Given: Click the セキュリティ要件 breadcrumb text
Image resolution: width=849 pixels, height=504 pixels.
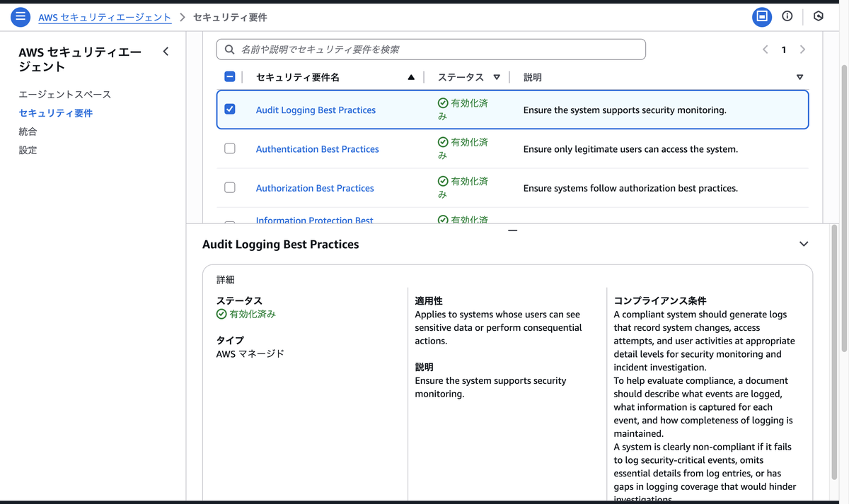Looking at the screenshot, I should point(230,17).
